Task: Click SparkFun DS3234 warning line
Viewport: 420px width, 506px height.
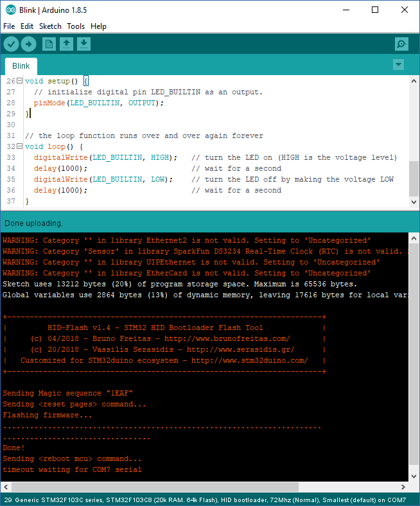Action: 206,251
